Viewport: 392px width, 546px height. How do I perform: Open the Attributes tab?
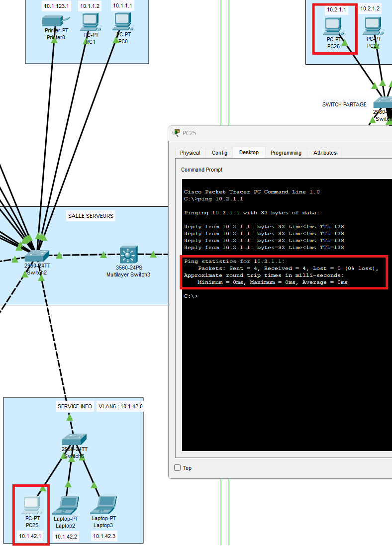click(324, 153)
